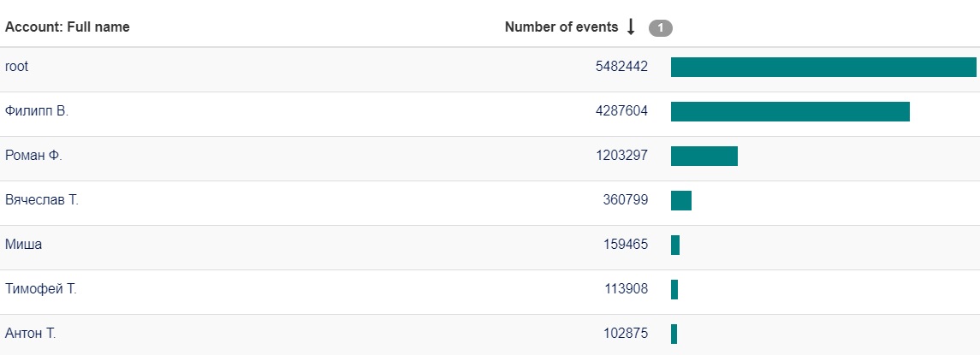980x355 pixels.
Task: Select the Вячеслав Т. account name
Action: (42, 200)
